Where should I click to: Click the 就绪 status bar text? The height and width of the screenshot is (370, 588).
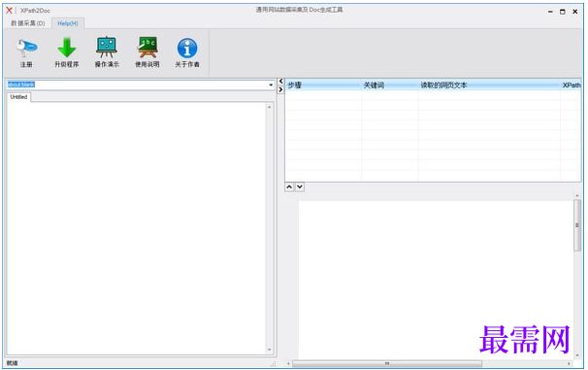point(12,363)
